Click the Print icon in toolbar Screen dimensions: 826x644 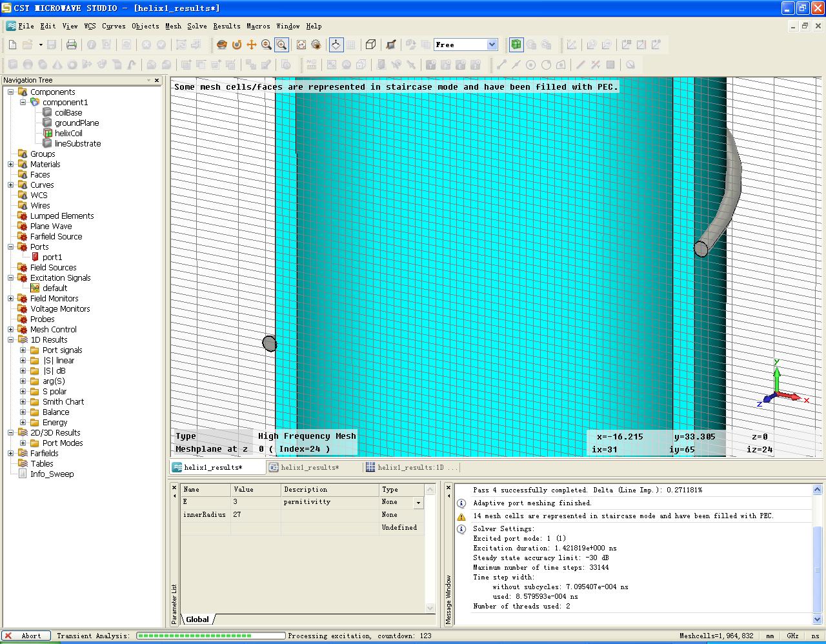pos(72,45)
